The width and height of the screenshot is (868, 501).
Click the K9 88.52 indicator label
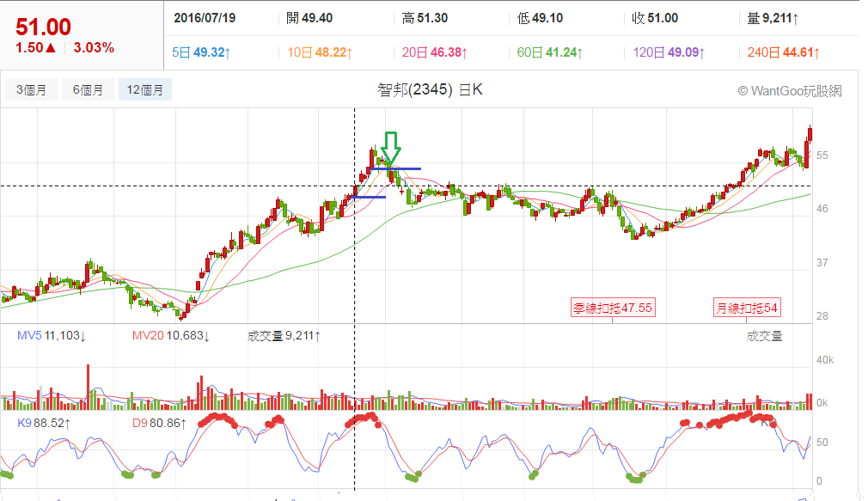[x=44, y=424]
